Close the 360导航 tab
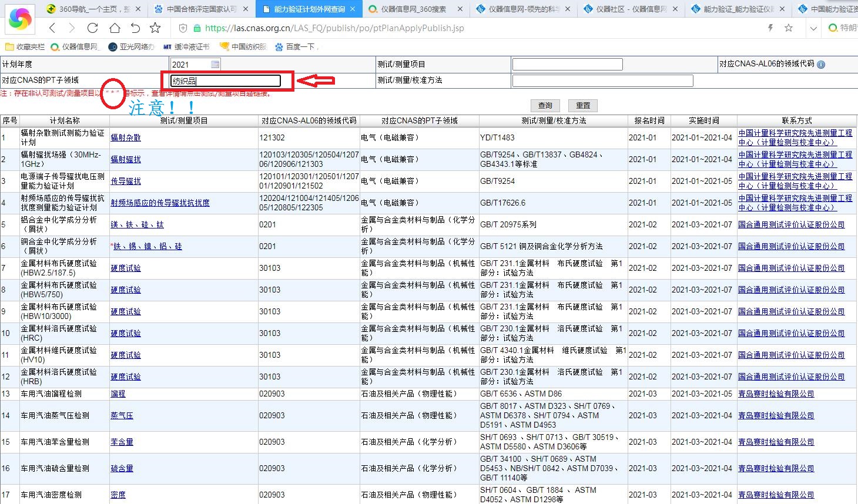The width and height of the screenshot is (858, 504). pos(138,9)
